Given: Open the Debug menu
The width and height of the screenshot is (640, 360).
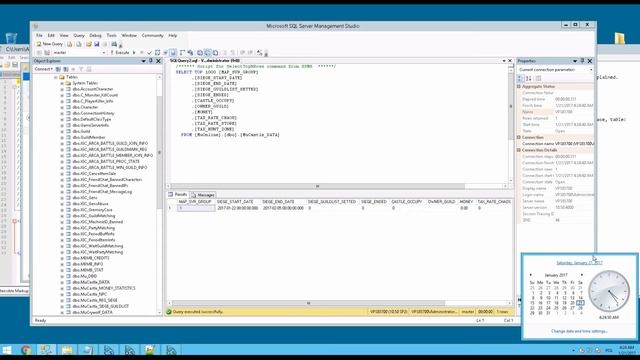Looking at the screenshot, I should click(95, 36).
